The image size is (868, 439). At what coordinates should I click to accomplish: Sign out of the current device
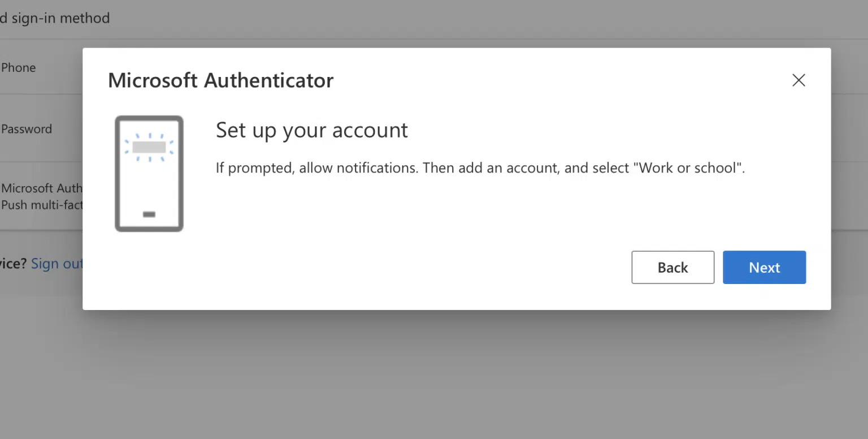57,264
